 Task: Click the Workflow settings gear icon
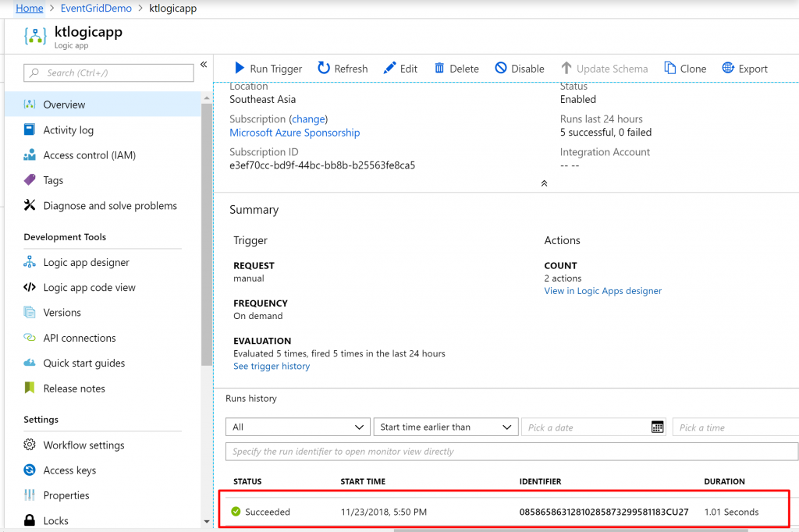click(30, 445)
